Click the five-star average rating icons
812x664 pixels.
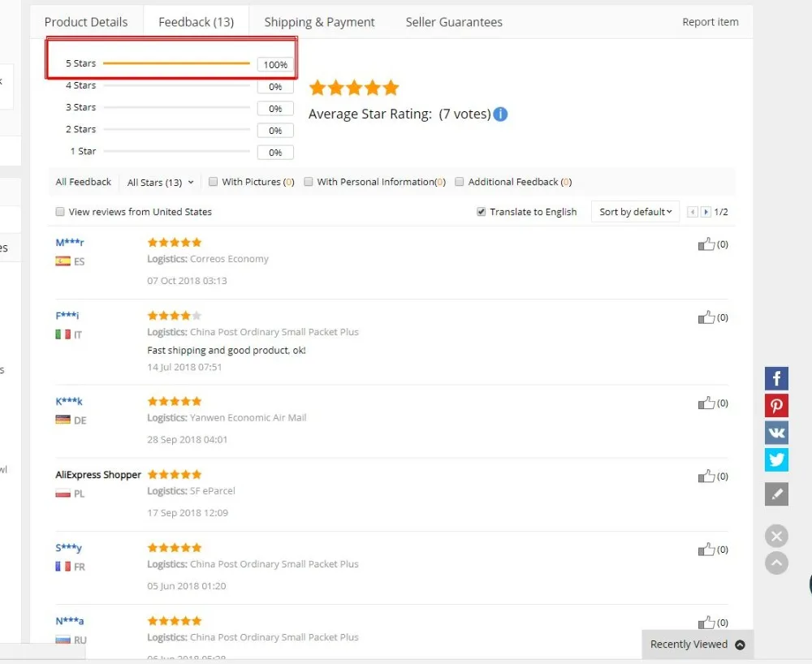tap(354, 88)
